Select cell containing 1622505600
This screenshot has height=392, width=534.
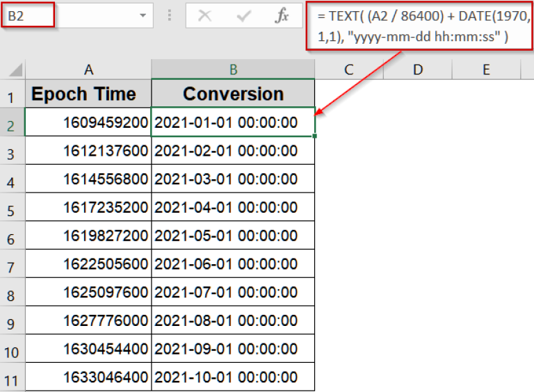click(88, 263)
